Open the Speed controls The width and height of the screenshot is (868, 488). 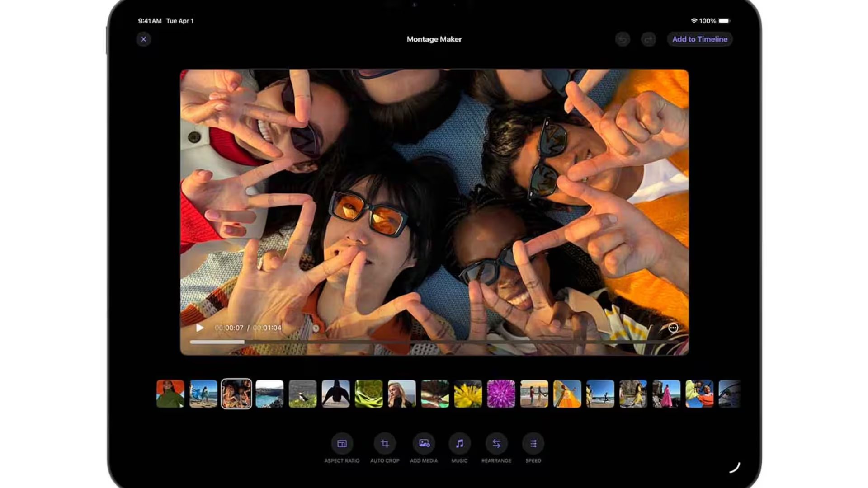[533, 444]
